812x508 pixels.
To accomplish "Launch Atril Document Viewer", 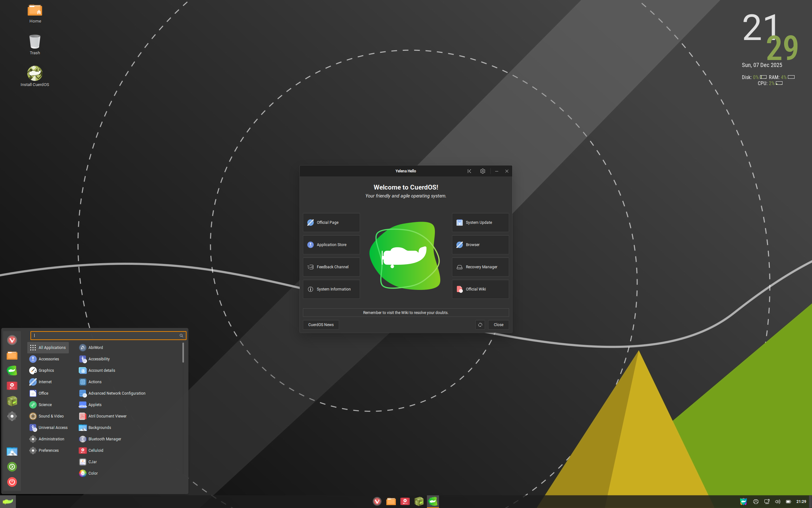I will coord(130,416).
